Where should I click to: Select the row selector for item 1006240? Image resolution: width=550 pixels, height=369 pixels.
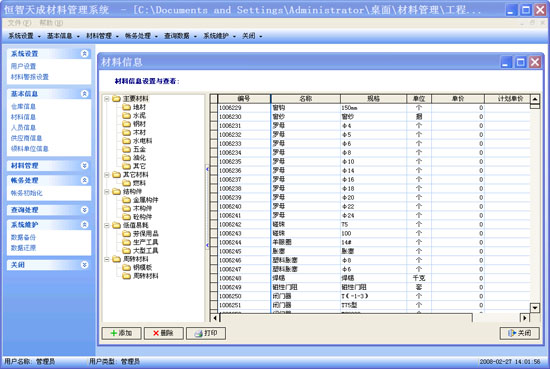[x=214, y=206]
